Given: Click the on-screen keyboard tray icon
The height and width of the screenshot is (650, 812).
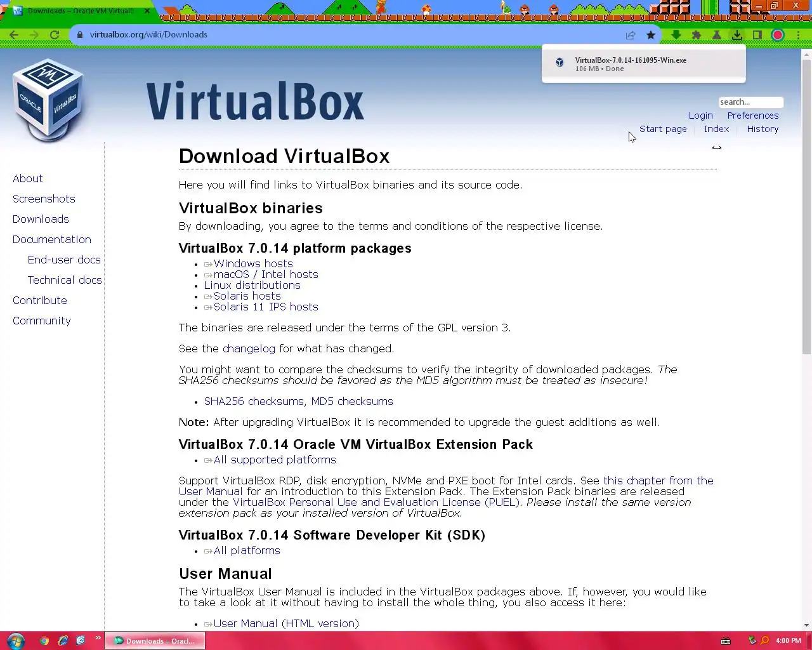Looking at the screenshot, I should [x=726, y=641].
